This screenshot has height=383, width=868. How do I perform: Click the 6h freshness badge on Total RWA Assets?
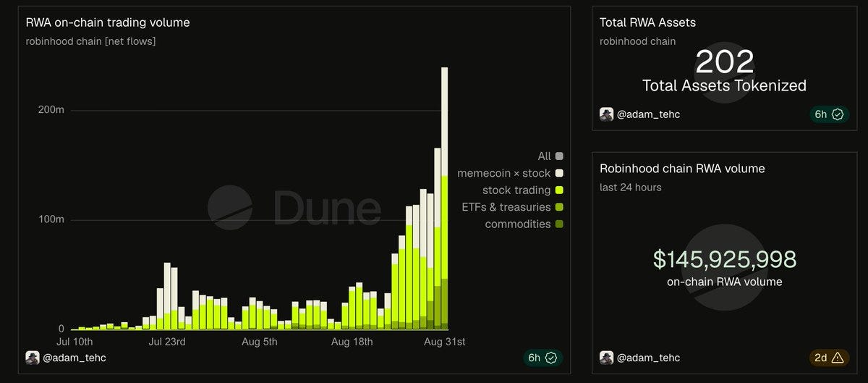[829, 114]
